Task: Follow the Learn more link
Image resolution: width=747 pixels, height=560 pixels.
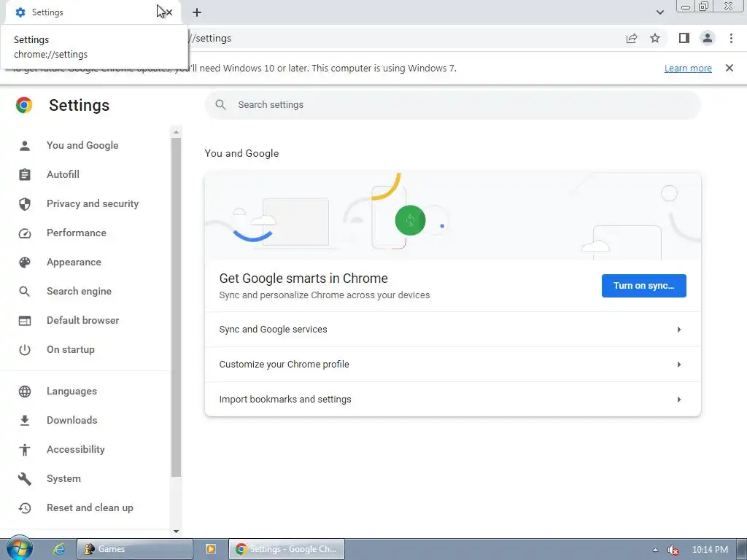Action: [x=688, y=68]
